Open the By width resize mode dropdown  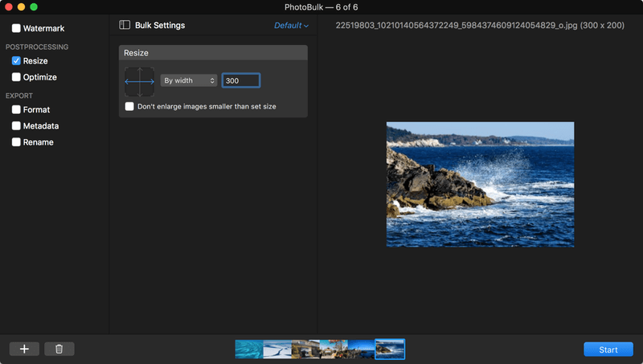tap(189, 80)
